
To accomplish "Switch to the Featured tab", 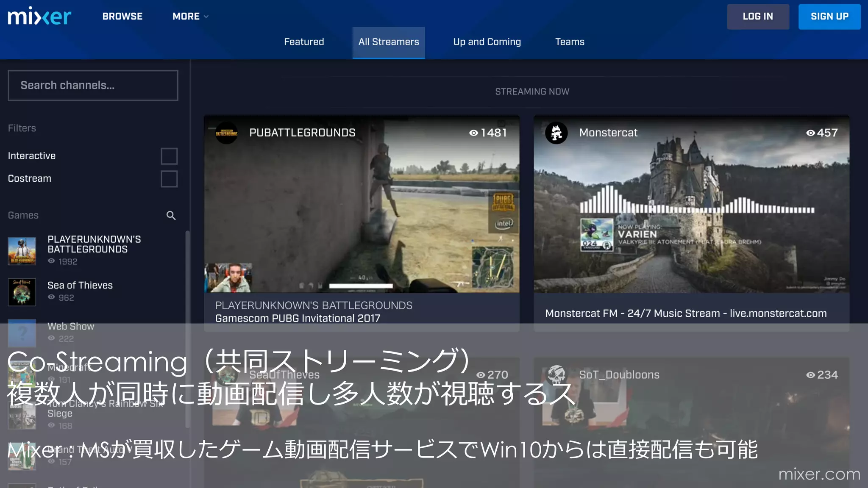I will point(304,42).
